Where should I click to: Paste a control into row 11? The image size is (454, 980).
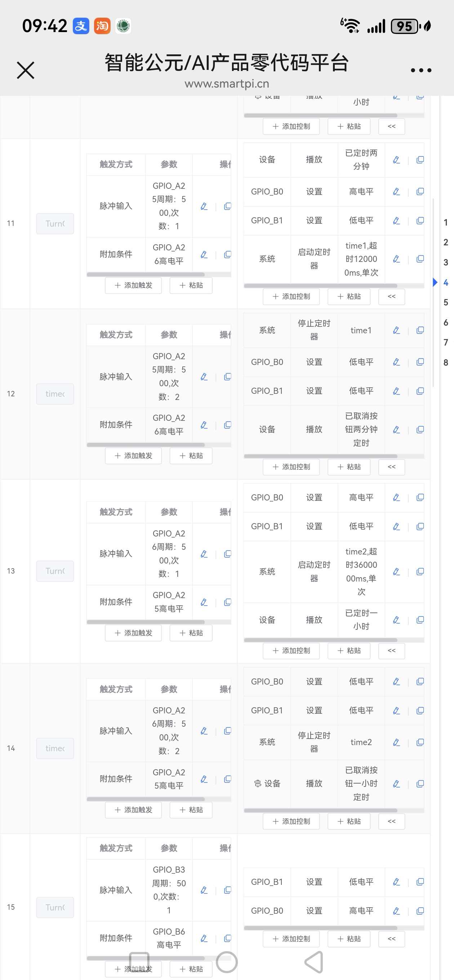point(349,297)
